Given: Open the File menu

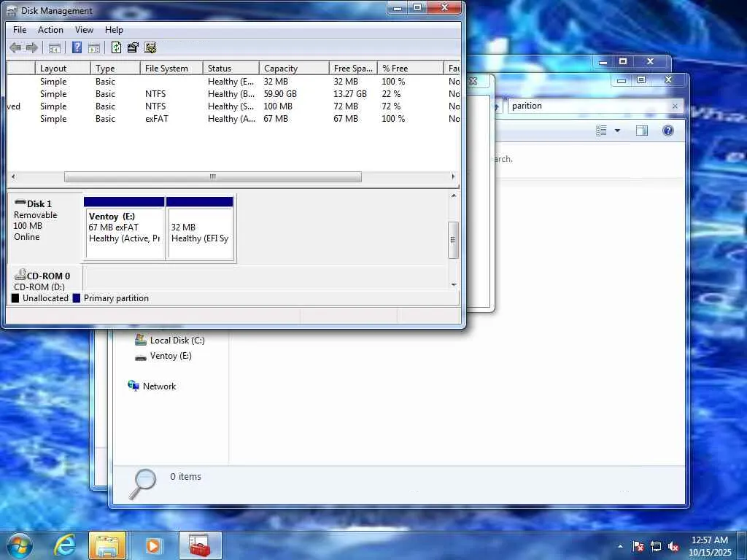Looking at the screenshot, I should click(20, 29).
